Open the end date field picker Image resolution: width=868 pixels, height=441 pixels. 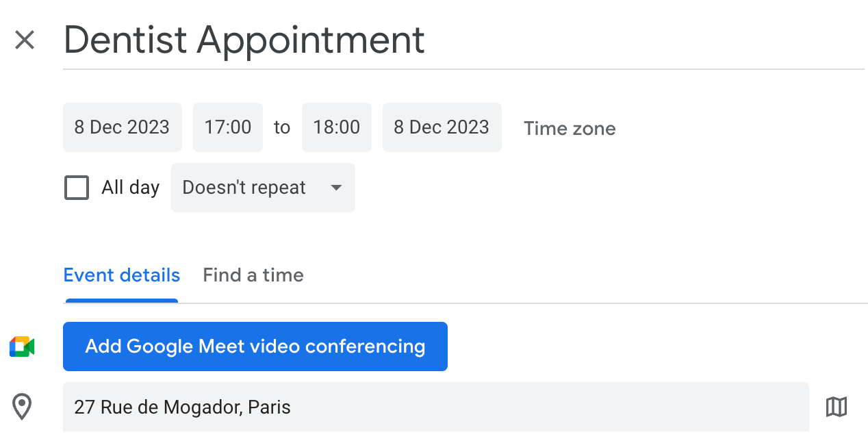[x=442, y=127]
